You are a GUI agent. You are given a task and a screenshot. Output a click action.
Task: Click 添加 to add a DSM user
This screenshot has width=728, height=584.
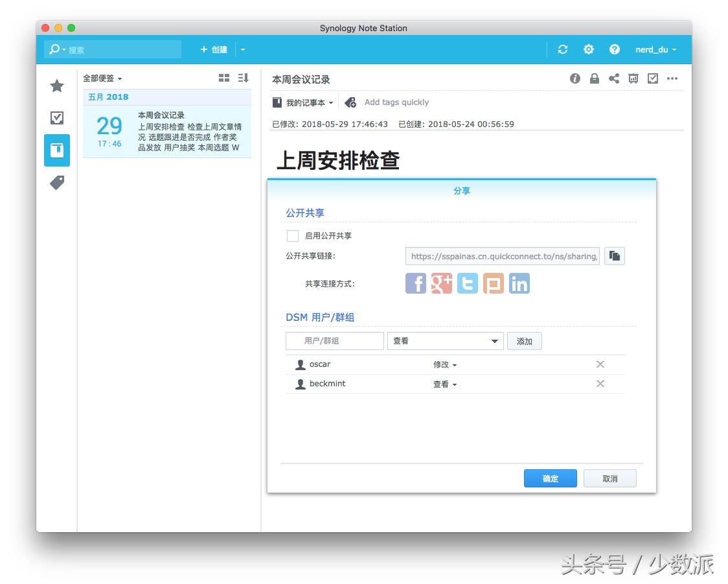click(x=524, y=340)
